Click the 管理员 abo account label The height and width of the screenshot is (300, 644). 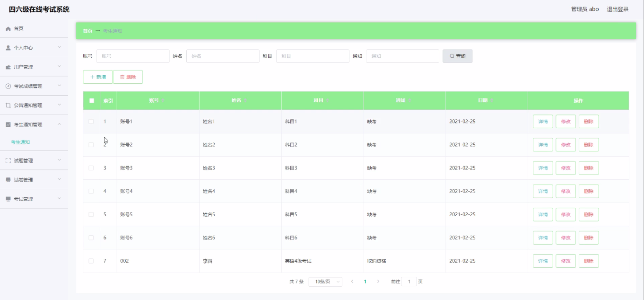coord(585,9)
